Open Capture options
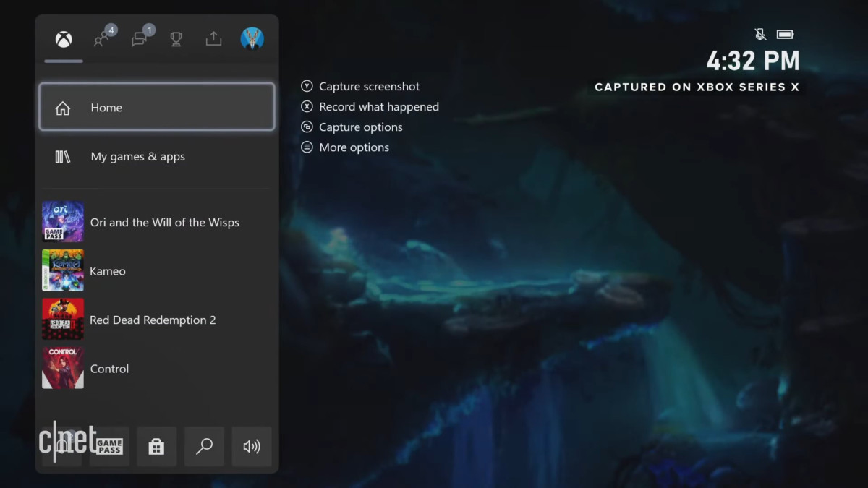The height and width of the screenshot is (488, 868). pyautogui.click(x=352, y=127)
